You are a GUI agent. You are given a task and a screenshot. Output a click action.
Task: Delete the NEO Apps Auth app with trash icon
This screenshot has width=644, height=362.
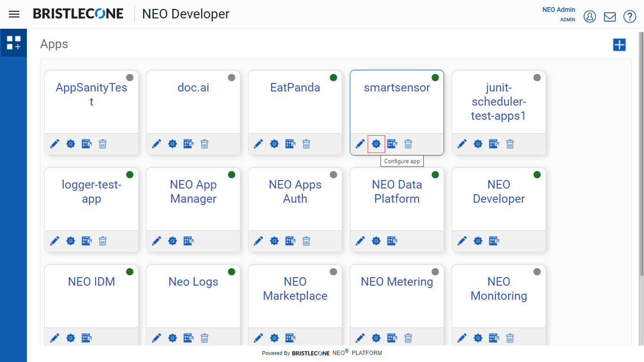[x=306, y=241]
